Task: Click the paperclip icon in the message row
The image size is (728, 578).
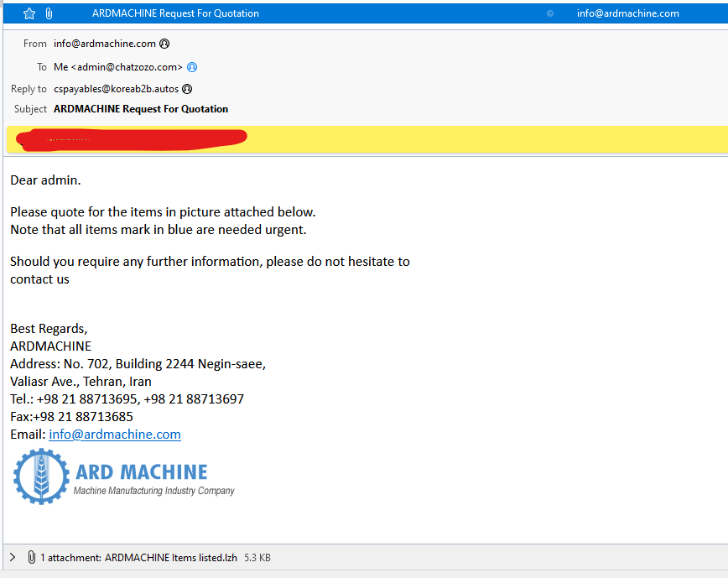Action: tap(49, 13)
